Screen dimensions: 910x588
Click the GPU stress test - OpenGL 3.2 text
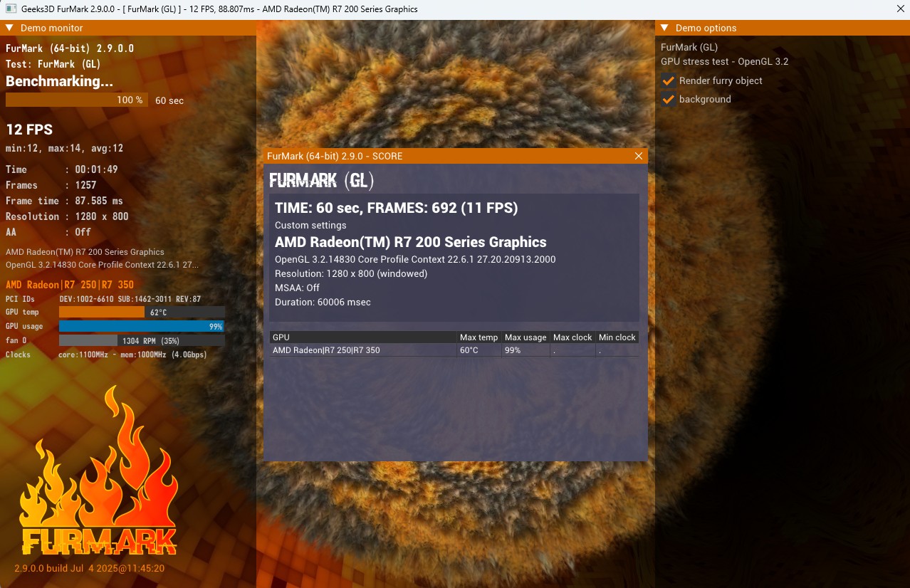tap(724, 62)
